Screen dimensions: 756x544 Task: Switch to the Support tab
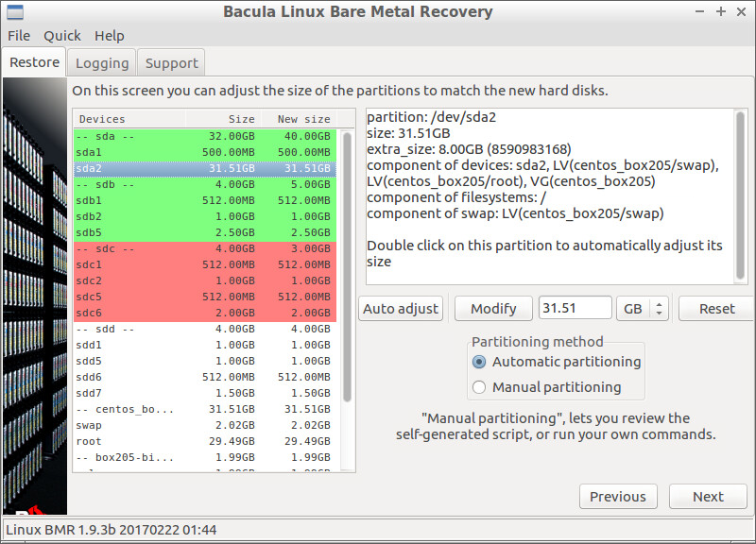pyautogui.click(x=172, y=63)
